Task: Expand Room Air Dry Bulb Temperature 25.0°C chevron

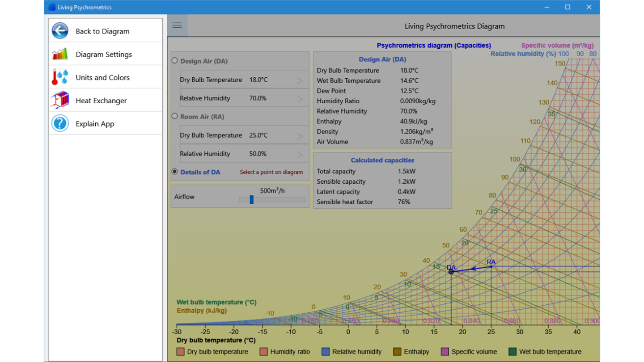Action: 300,136
